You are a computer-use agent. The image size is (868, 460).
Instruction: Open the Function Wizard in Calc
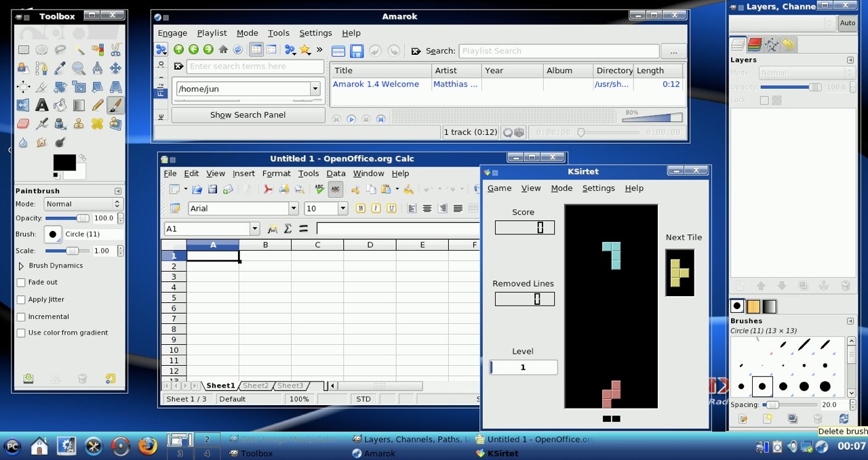click(273, 229)
